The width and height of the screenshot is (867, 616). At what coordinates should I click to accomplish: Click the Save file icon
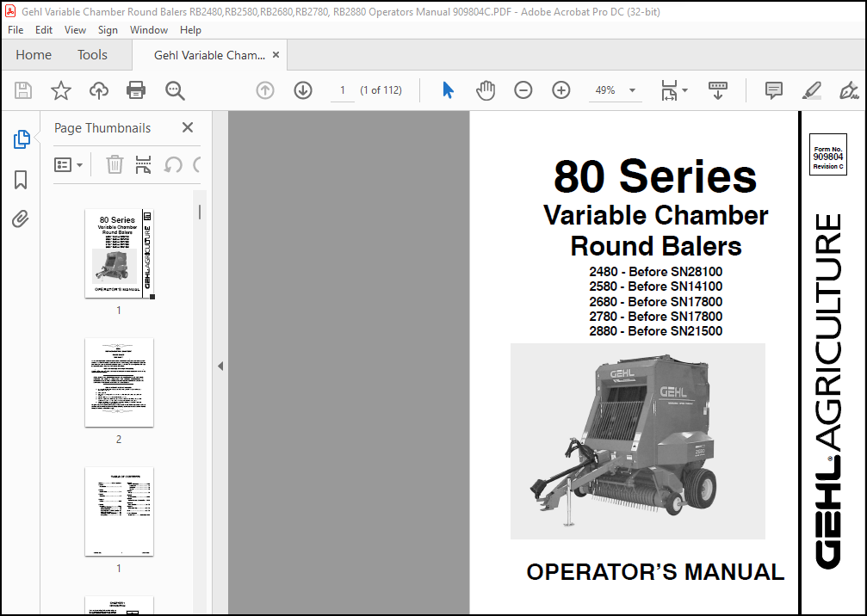pos(23,90)
